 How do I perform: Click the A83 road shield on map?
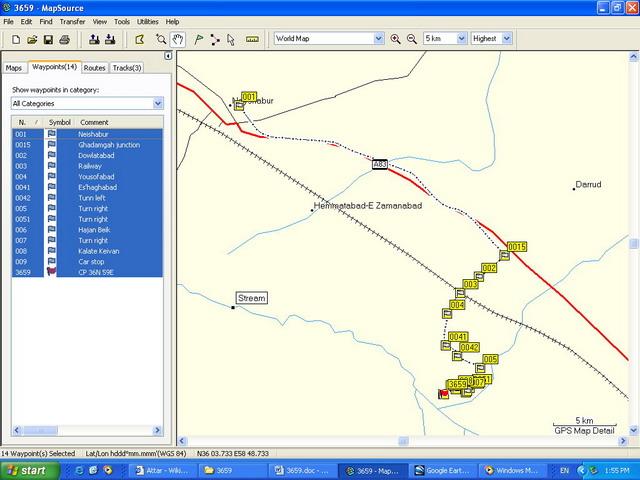click(x=380, y=164)
